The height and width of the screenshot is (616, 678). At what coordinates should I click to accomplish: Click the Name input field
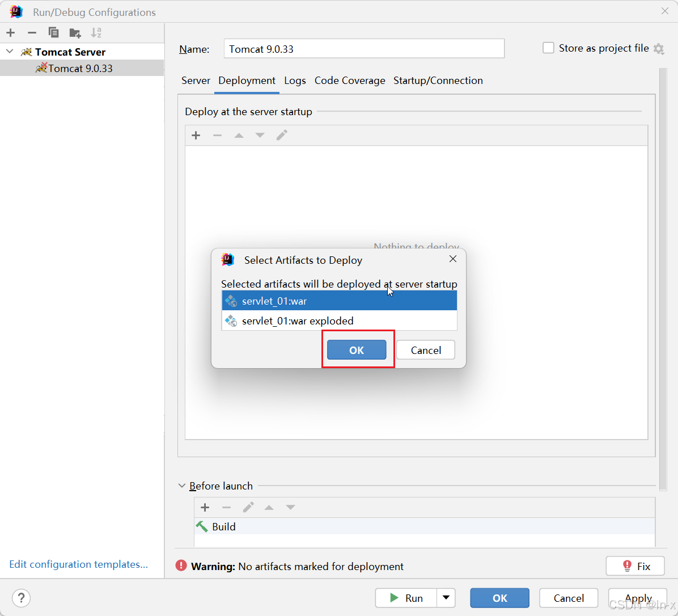click(x=363, y=48)
